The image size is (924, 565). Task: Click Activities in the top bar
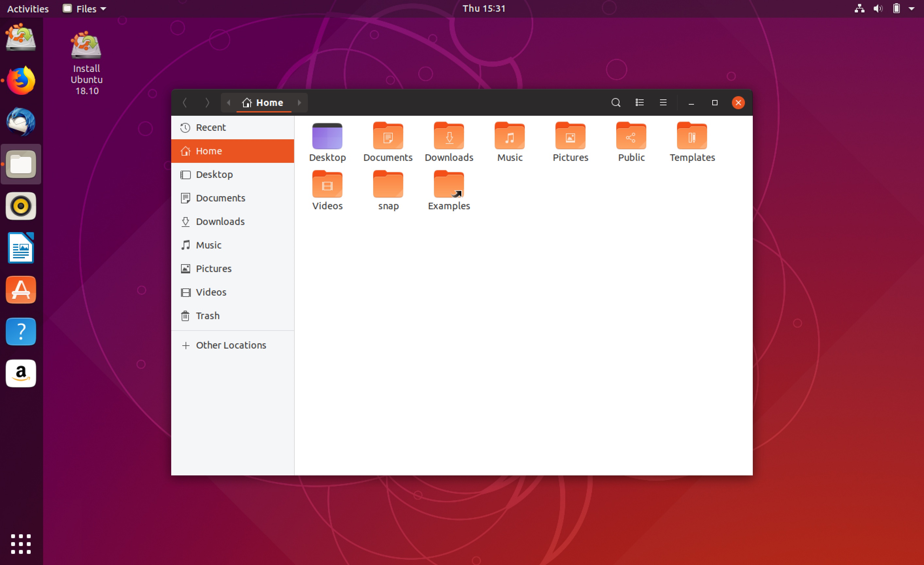pos(27,8)
